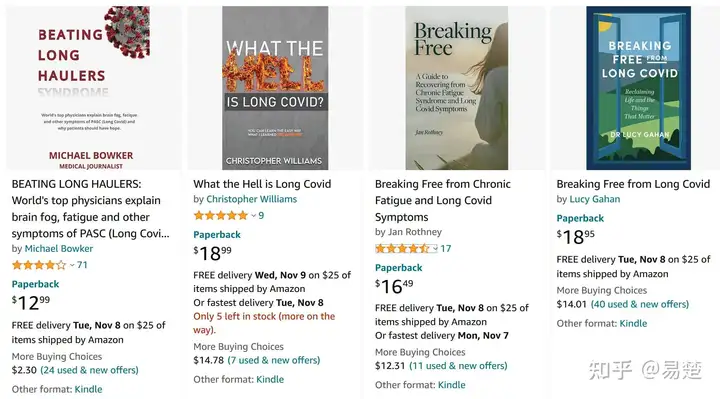Open Kindle format for What the Hell book

[x=270, y=379]
